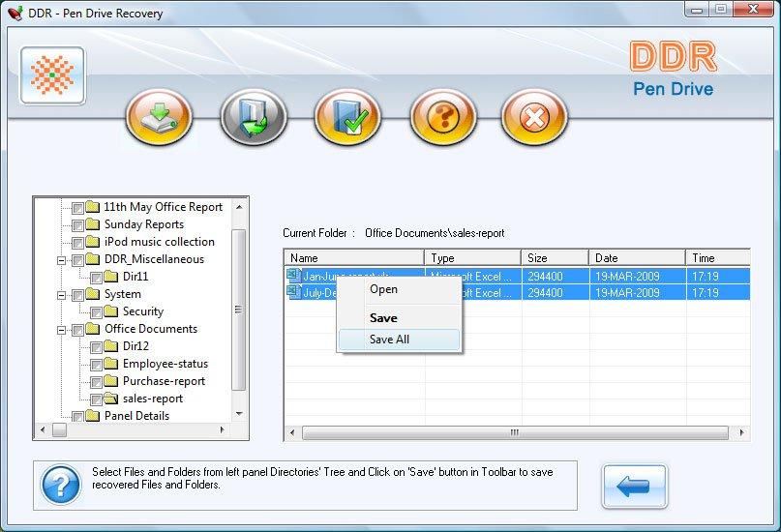This screenshot has width=781, height=532.
Task: Open Help via question mark toolbar icon
Action: coord(443,117)
